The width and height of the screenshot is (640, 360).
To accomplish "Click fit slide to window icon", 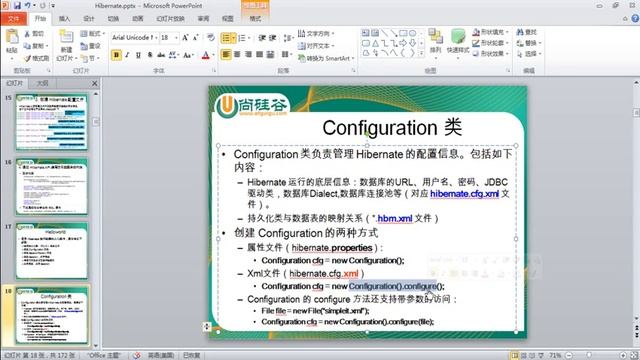I will point(634,355).
